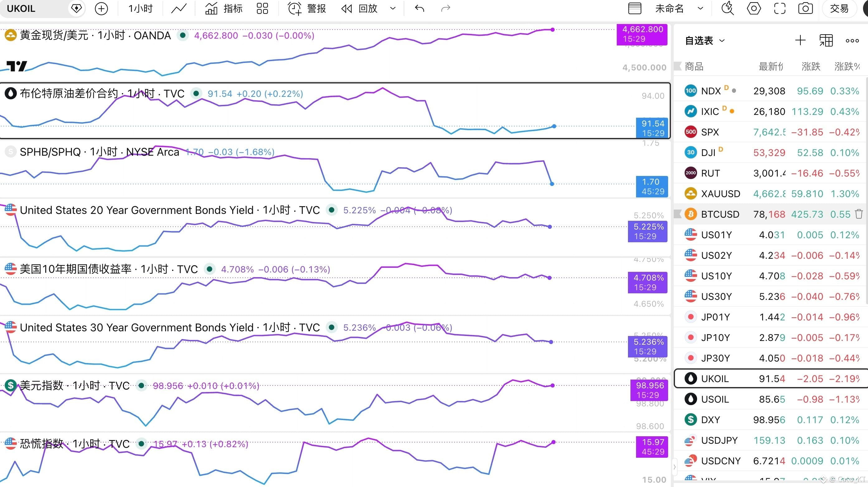Click the gold coin symbol icon
868x487 pixels.
click(x=11, y=35)
